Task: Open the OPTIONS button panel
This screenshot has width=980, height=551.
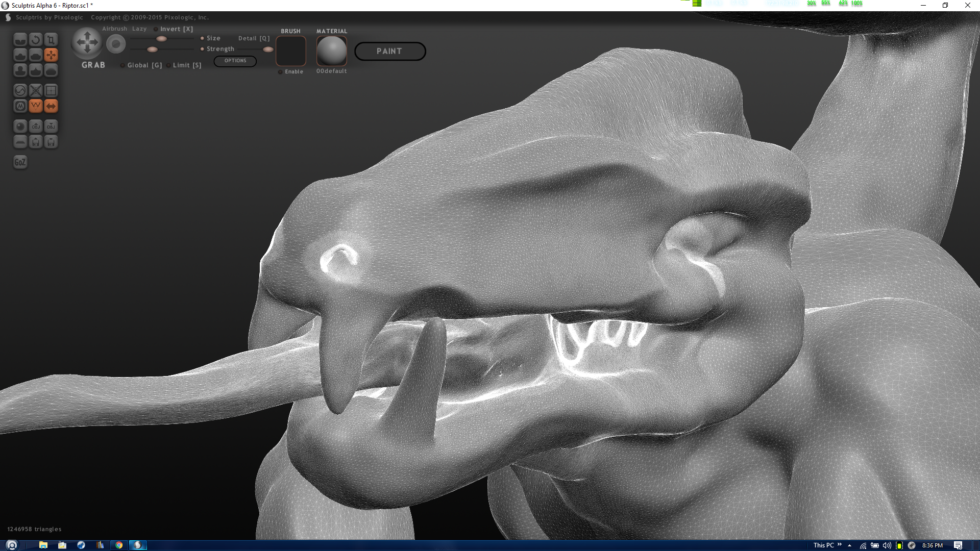Action: click(235, 61)
